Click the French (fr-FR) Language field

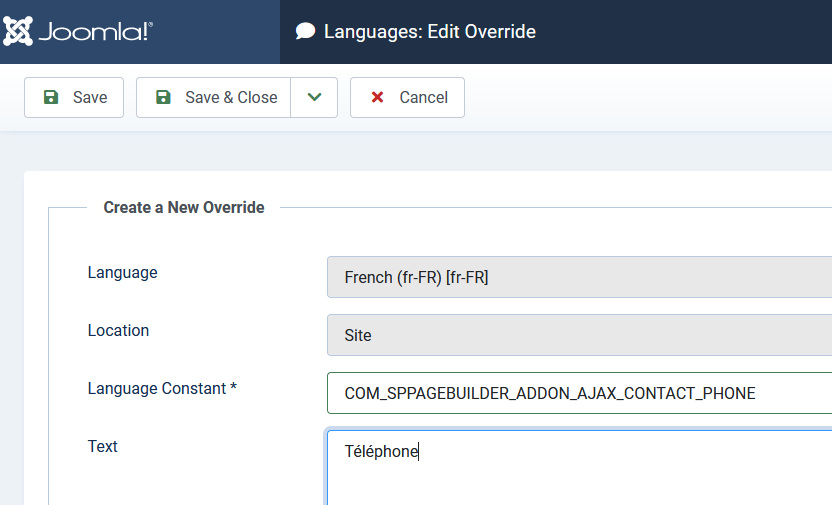click(578, 277)
